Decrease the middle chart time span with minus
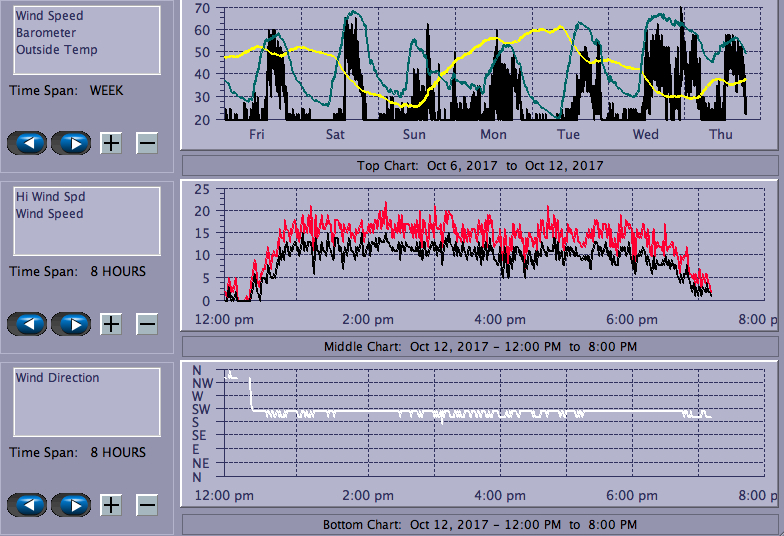The height and width of the screenshot is (536, 784). click(x=146, y=324)
